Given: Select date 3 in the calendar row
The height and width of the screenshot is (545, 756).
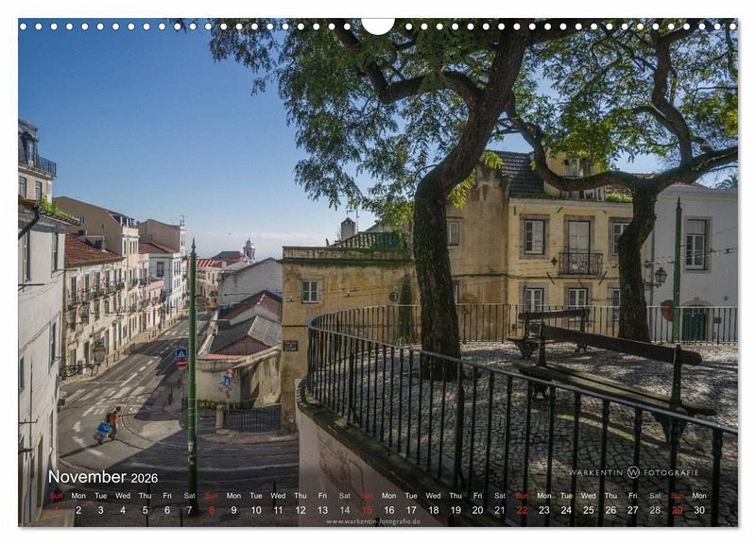Looking at the screenshot, I should (x=101, y=510).
